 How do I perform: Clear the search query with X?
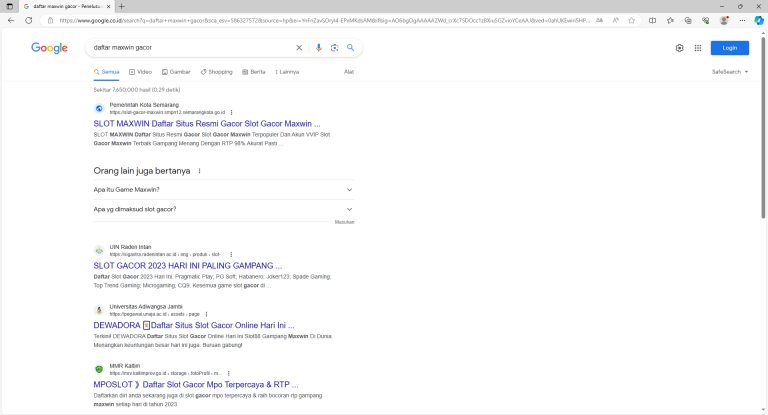click(x=299, y=48)
